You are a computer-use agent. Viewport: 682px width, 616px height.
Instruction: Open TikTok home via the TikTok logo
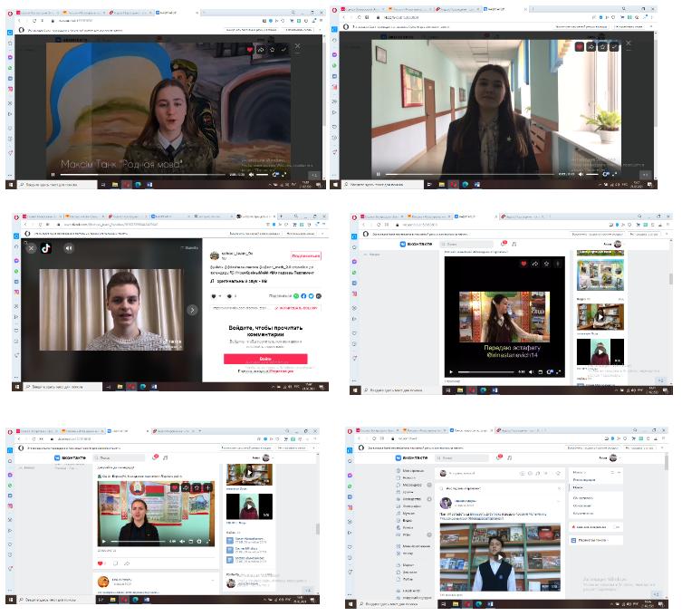pyautogui.click(x=46, y=248)
